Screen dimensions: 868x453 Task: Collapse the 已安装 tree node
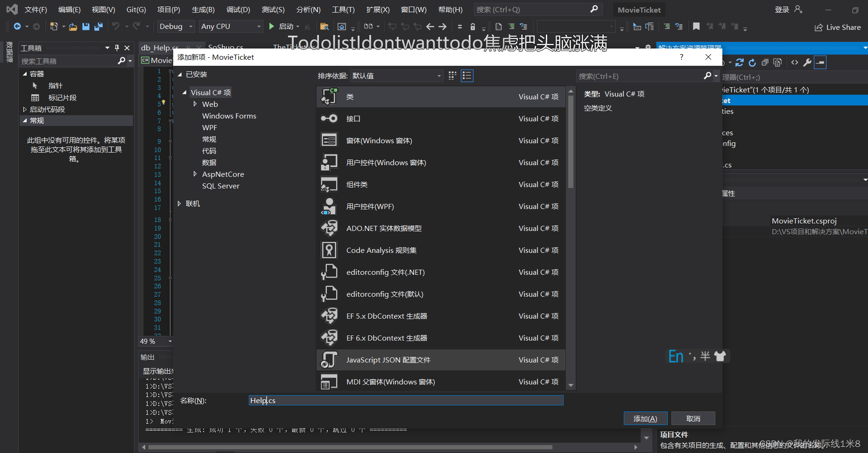point(180,75)
